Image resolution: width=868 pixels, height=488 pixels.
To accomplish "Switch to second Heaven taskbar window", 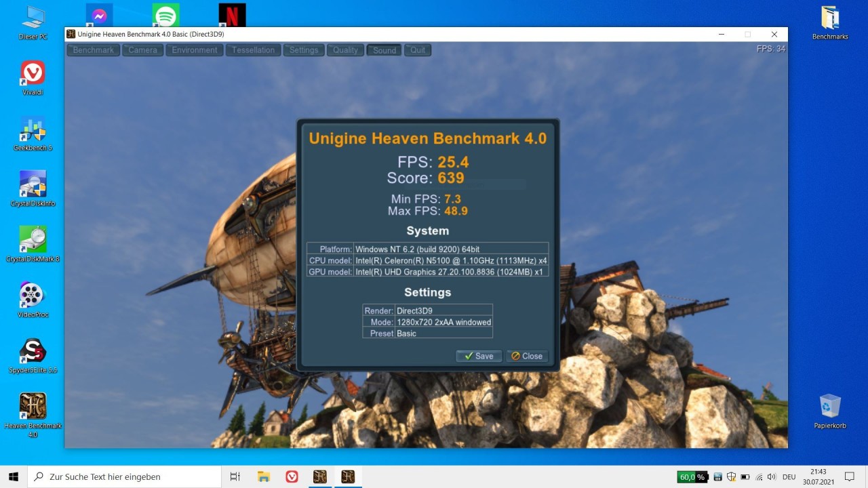I will click(348, 476).
